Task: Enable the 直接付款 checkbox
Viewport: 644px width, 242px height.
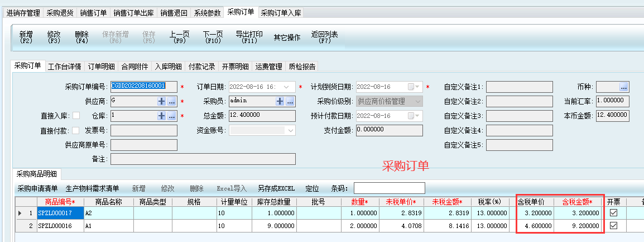Action: click(76, 130)
